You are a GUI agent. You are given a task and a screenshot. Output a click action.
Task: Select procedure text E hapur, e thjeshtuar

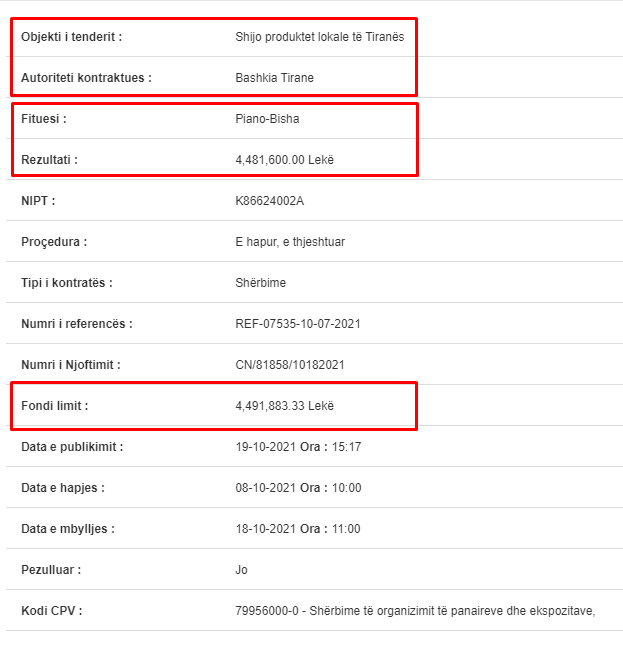pyautogui.click(x=290, y=242)
